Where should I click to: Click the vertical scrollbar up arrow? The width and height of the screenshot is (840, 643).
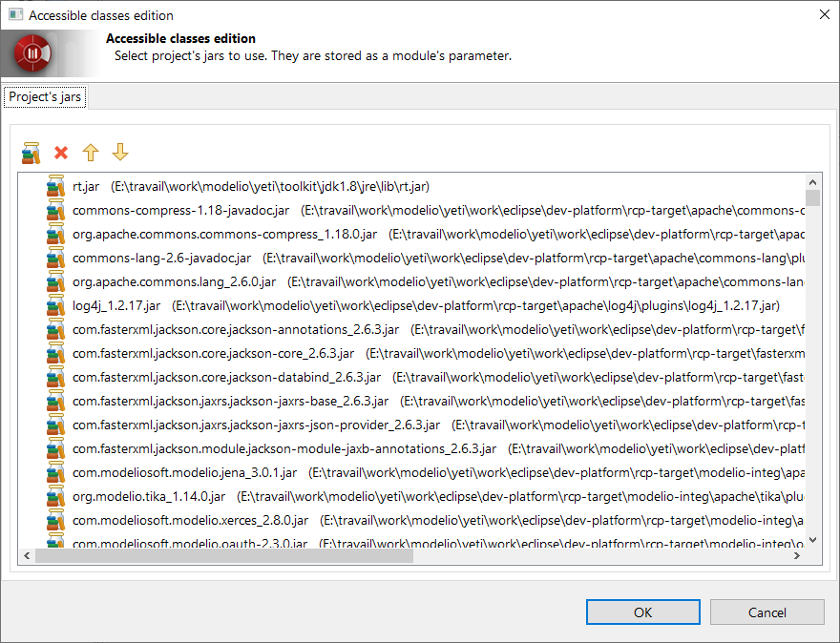812,182
